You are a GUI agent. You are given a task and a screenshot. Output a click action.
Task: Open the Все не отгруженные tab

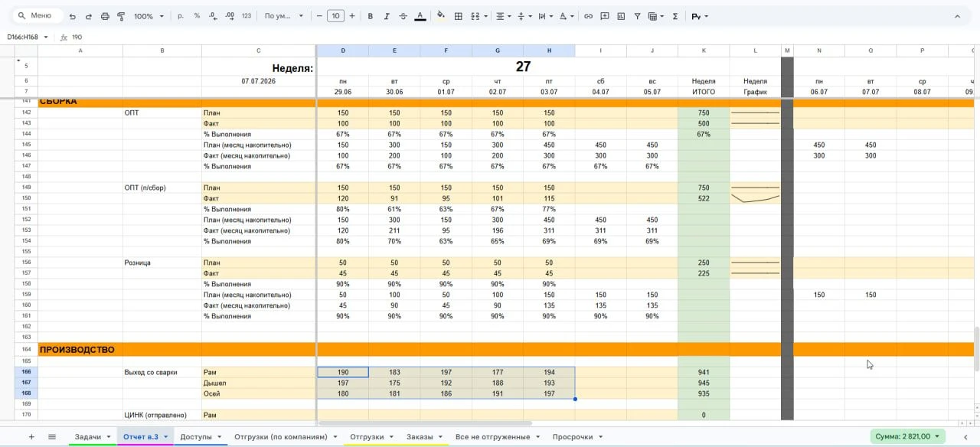click(x=498, y=437)
